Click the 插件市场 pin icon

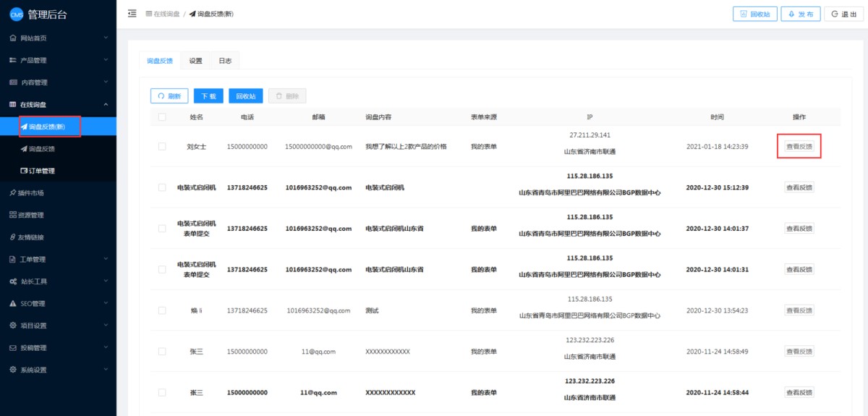(x=13, y=193)
